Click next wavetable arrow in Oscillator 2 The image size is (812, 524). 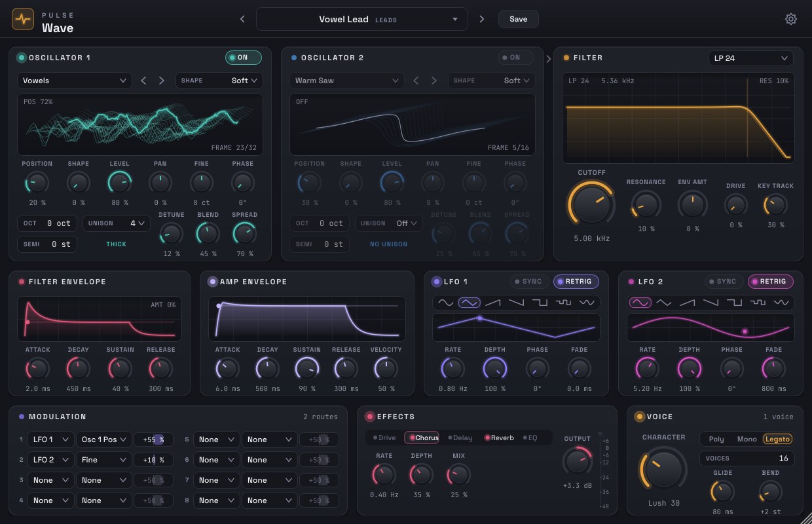(x=434, y=81)
